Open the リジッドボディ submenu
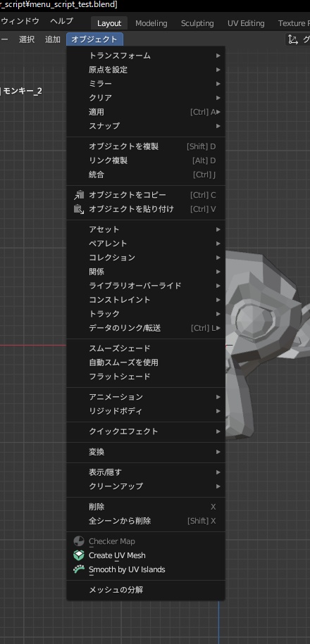 (146, 411)
